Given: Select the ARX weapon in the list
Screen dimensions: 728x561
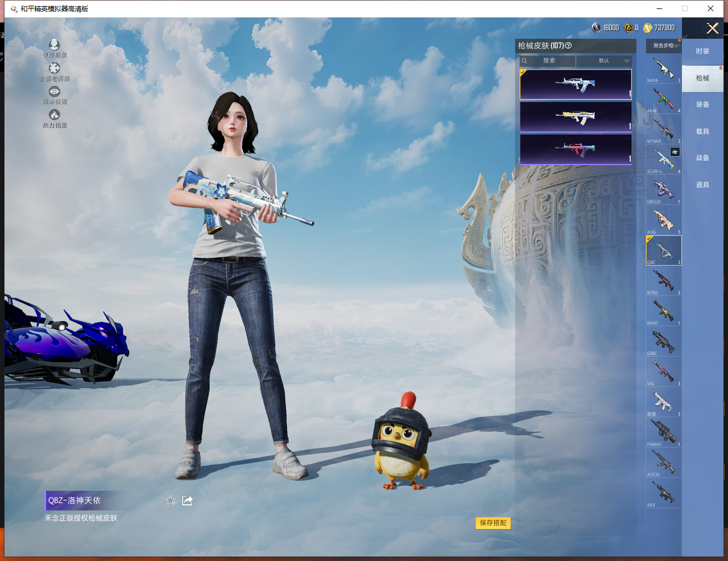Looking at the screenshot, I should point(663,493).
